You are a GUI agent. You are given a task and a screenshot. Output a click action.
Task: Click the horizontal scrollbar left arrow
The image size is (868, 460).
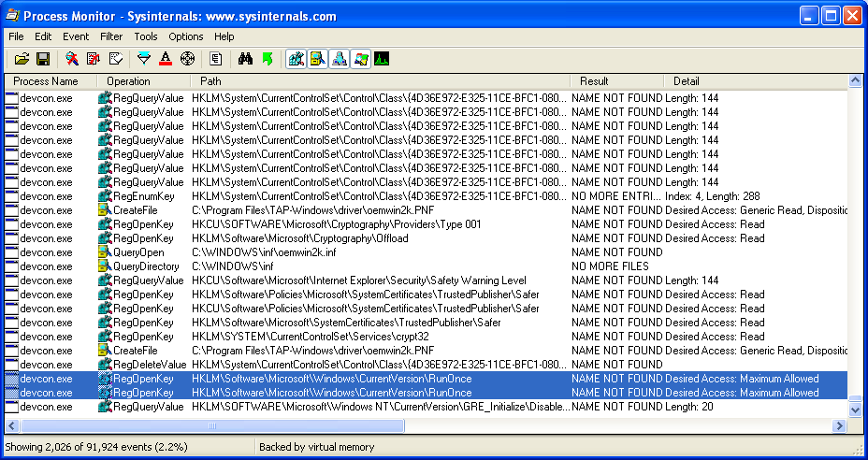(x=12, y=425)
